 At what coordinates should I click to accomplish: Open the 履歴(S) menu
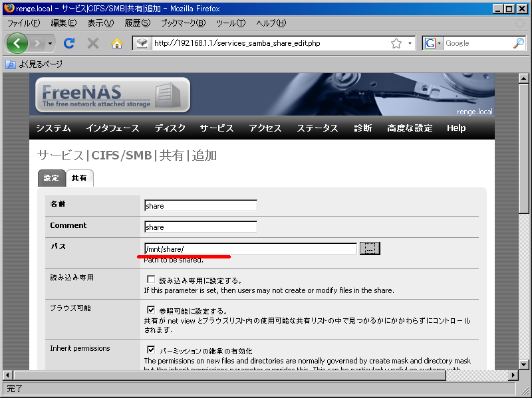(x=138, y=23)
